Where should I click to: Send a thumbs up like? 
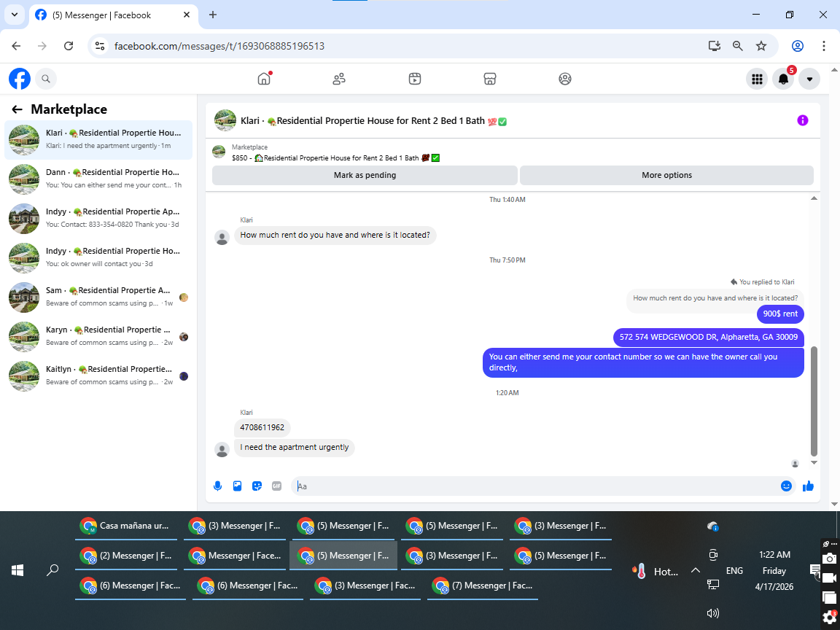pos(809,486)
